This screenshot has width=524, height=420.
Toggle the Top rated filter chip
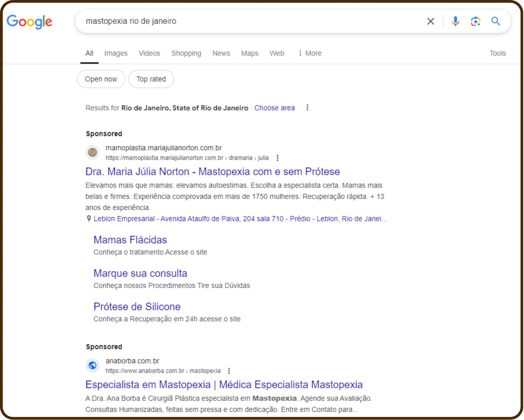151,79
